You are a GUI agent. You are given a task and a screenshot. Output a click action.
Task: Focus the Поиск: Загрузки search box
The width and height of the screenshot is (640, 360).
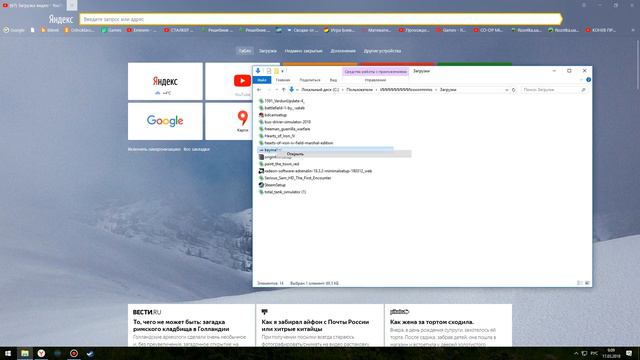pos(554,90)
